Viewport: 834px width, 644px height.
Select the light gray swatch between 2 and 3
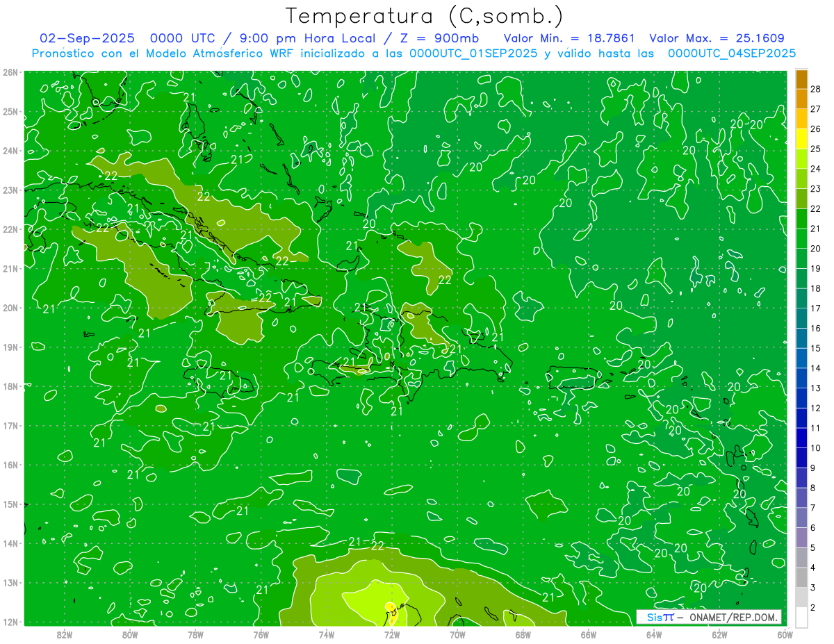pyautogui.click(x=801, y=597)
